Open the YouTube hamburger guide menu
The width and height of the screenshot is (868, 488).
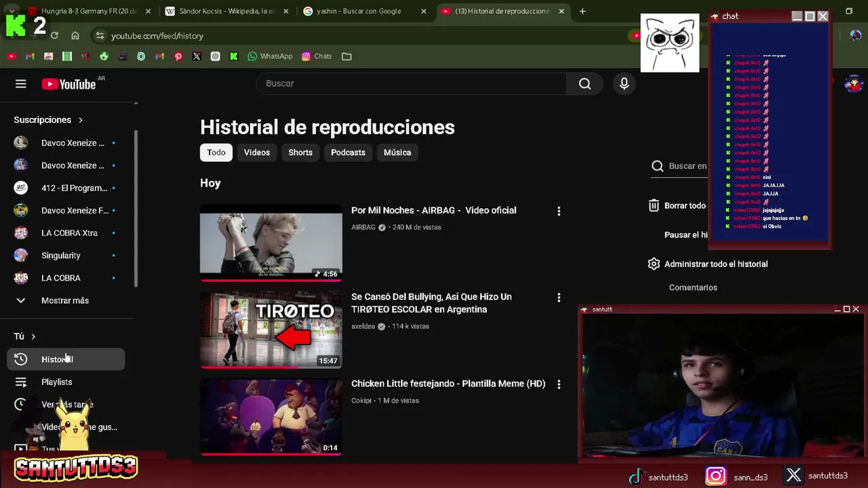21,84
